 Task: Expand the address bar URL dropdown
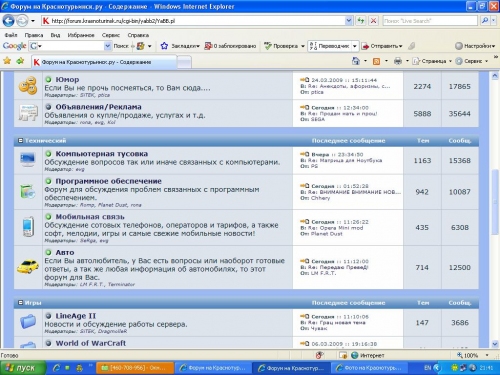coord(349,21)
